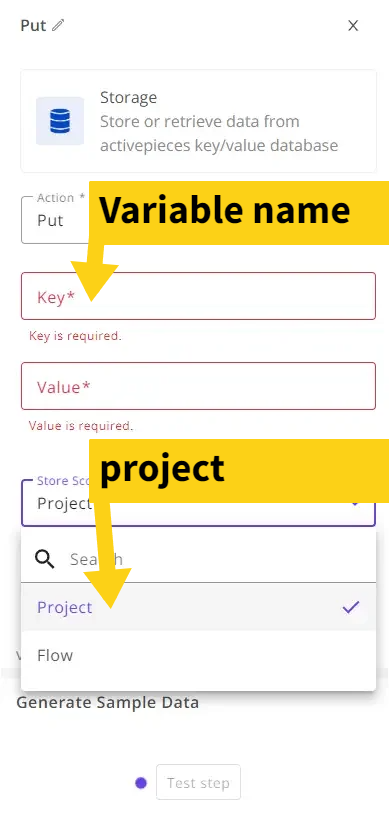Click the checkmark beside Project option
This screenshot has width=389, height=839.
coord(351,607)
